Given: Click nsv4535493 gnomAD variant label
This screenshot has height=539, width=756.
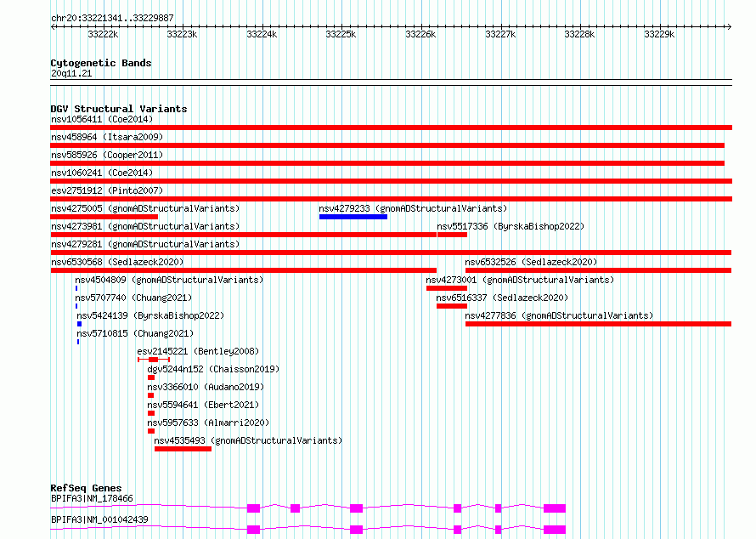Looking at the screenshot, I should 248,440.
